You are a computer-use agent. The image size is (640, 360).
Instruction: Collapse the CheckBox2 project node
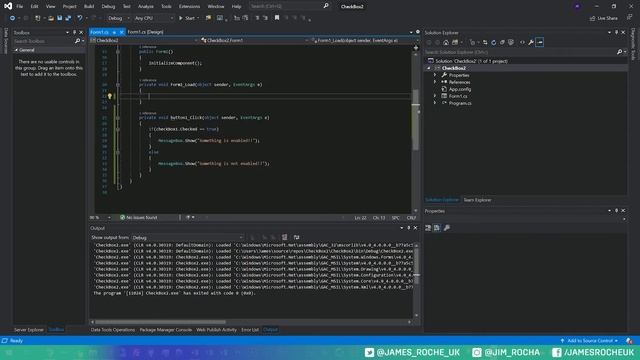[429, 68]
